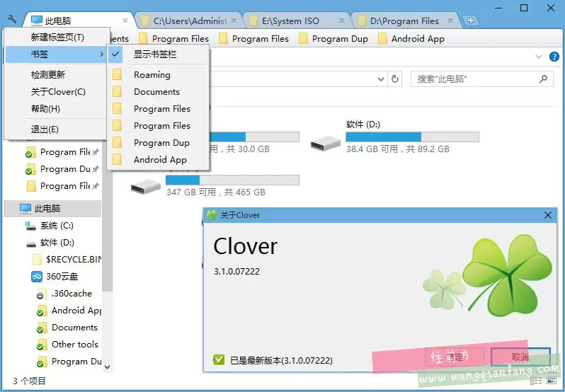The height and width of the screenshot is (392, 565).
Task: Click the 搜索"此电脑" search field
Action: pyautogui.click(x=481, y=79)
